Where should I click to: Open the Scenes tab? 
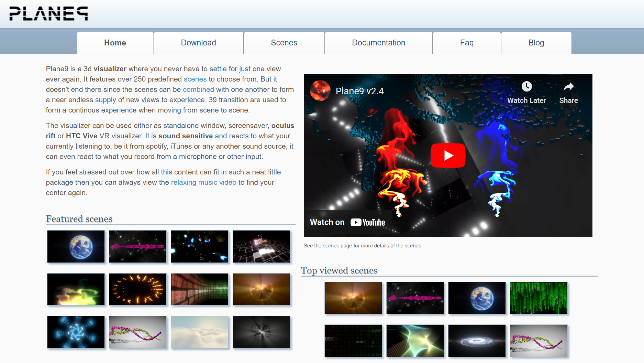[284, 43]
